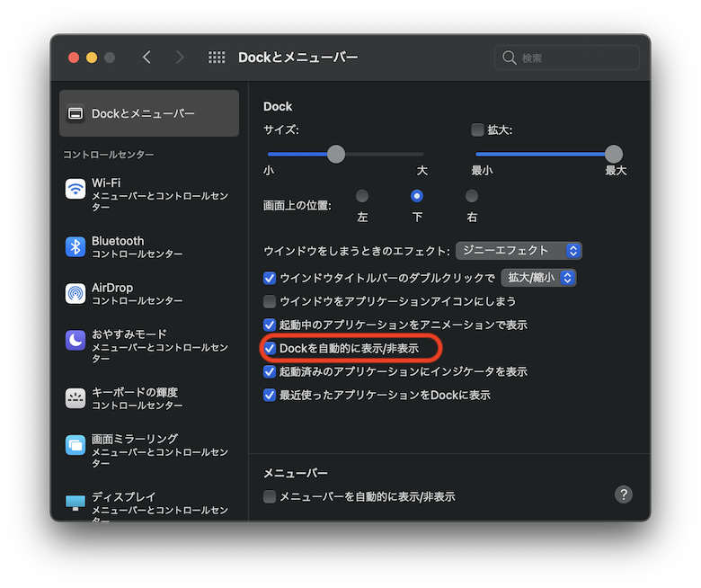Toggle 最近使ったアプリケーションをDockに表示 checkbox

coord(270,396)
